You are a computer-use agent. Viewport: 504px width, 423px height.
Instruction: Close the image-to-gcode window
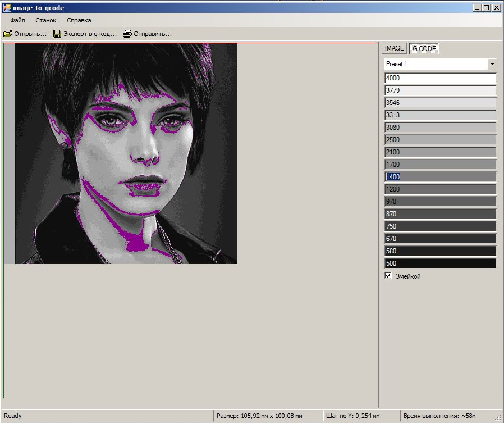point(497,8)
